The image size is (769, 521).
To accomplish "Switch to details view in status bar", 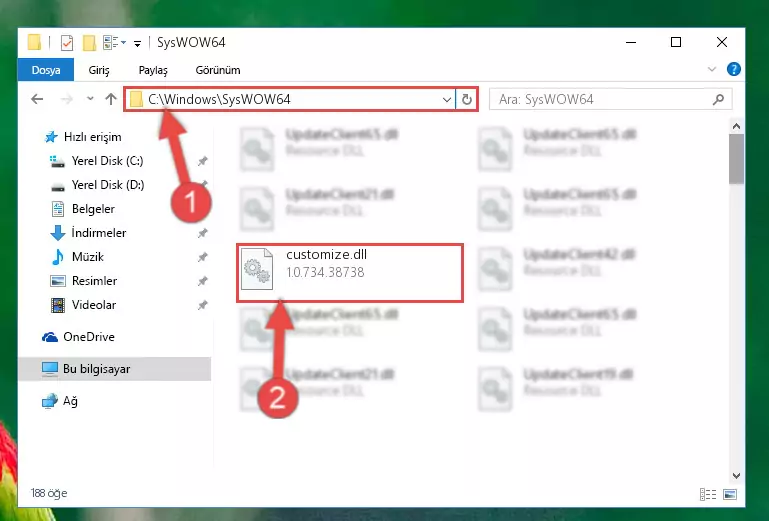I will pos(708,494).
